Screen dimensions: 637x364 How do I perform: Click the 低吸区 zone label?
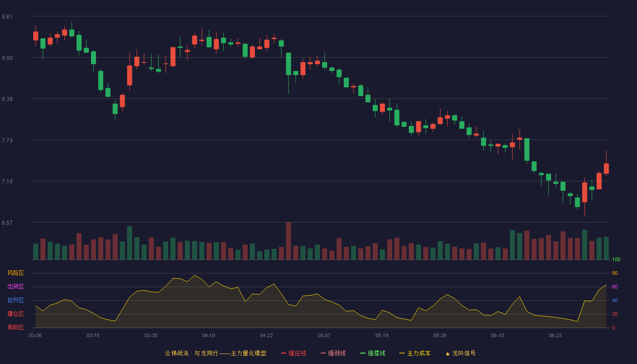[15, 327]
